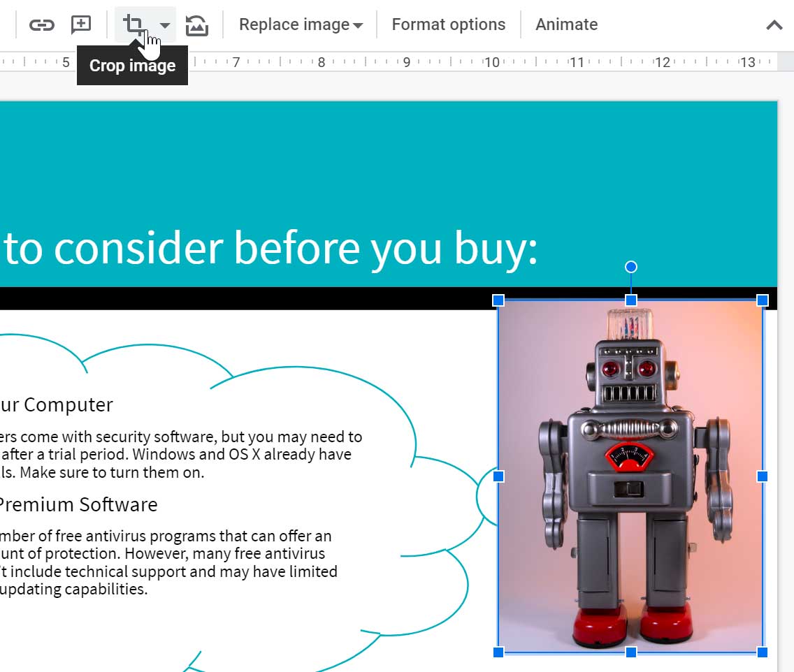Click the bottom-left resize handle of image
The width and height of the screenshot is (794, 672).
(x=498, y=652)
